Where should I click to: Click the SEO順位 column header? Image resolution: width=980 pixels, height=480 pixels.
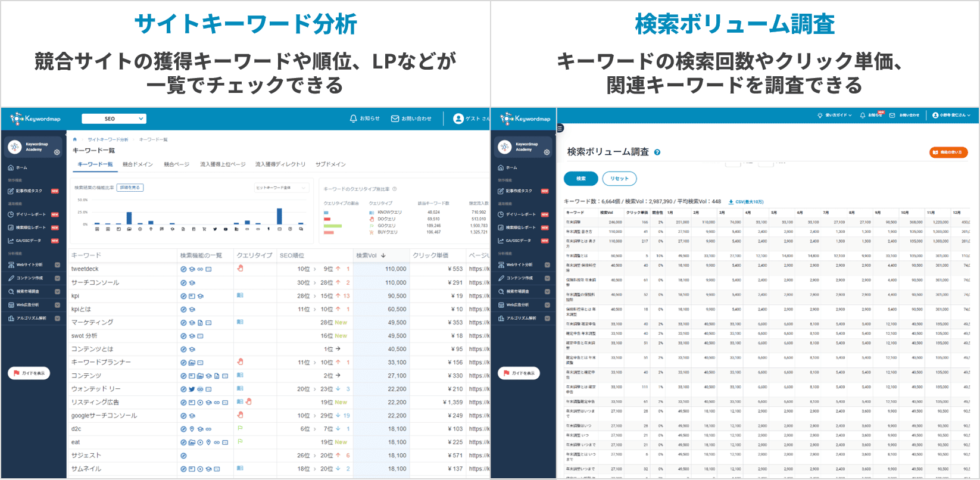(292, 255)
